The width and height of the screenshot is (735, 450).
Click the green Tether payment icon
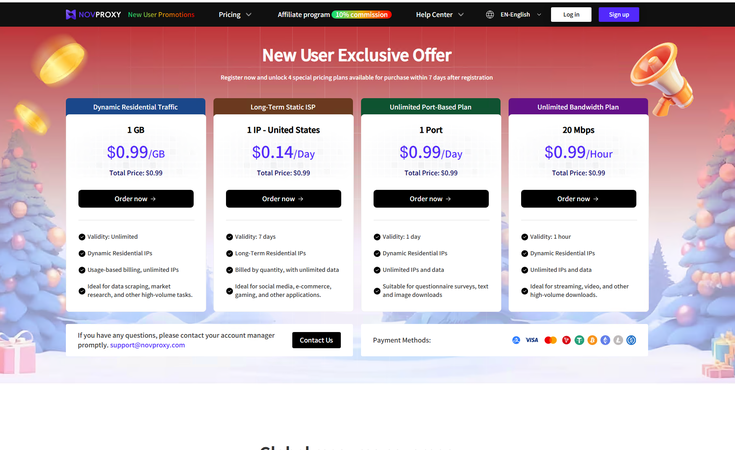point(580,340)
